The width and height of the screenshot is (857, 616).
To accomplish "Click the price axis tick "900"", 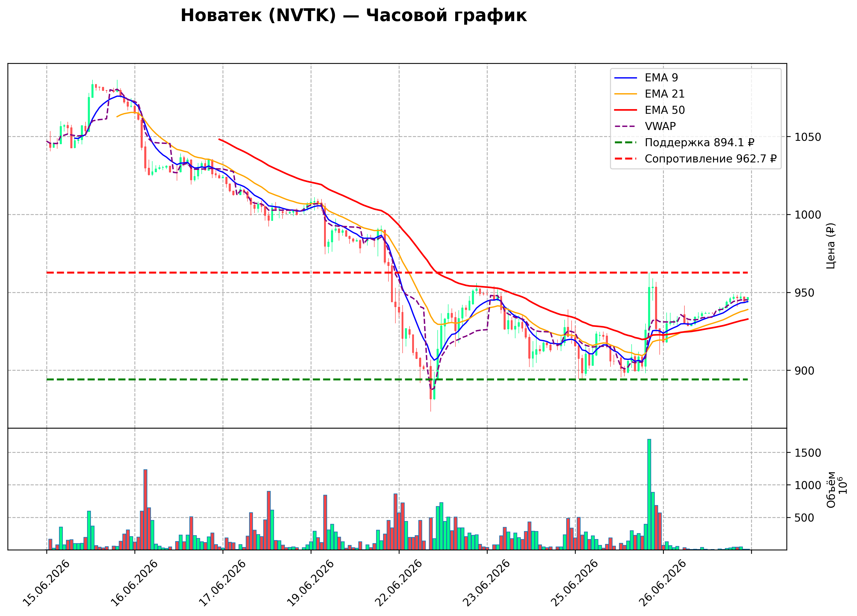I will click(804, 371).
